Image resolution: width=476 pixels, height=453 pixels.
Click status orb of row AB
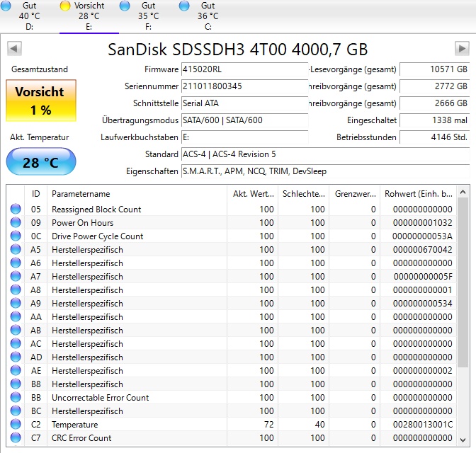coord(16,330)
